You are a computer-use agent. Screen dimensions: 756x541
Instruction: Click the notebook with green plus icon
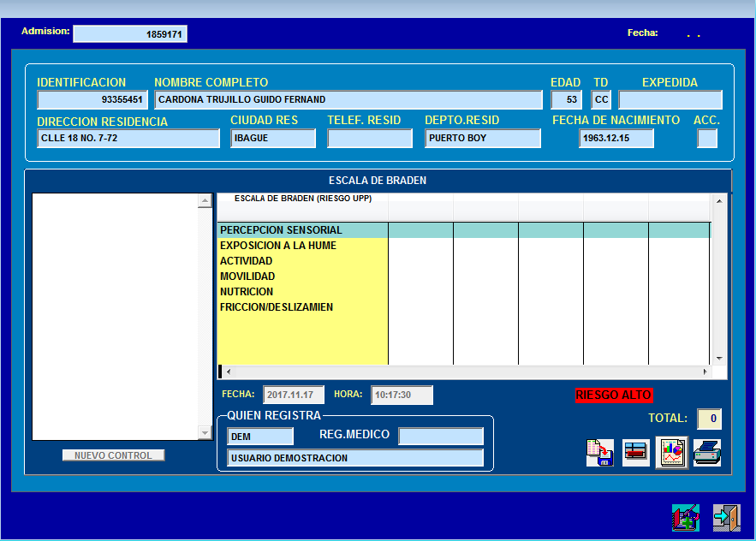point(686,518)
